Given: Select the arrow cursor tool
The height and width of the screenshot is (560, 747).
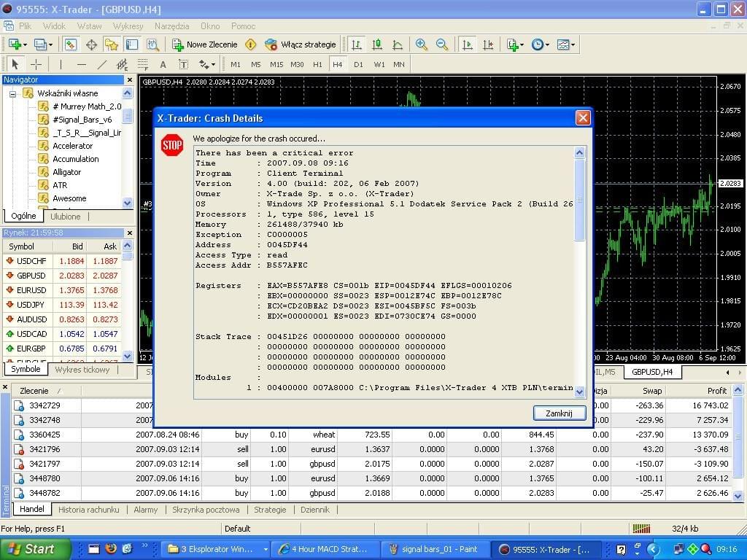Looking at the screenshot, I should [x=15, y=64].
